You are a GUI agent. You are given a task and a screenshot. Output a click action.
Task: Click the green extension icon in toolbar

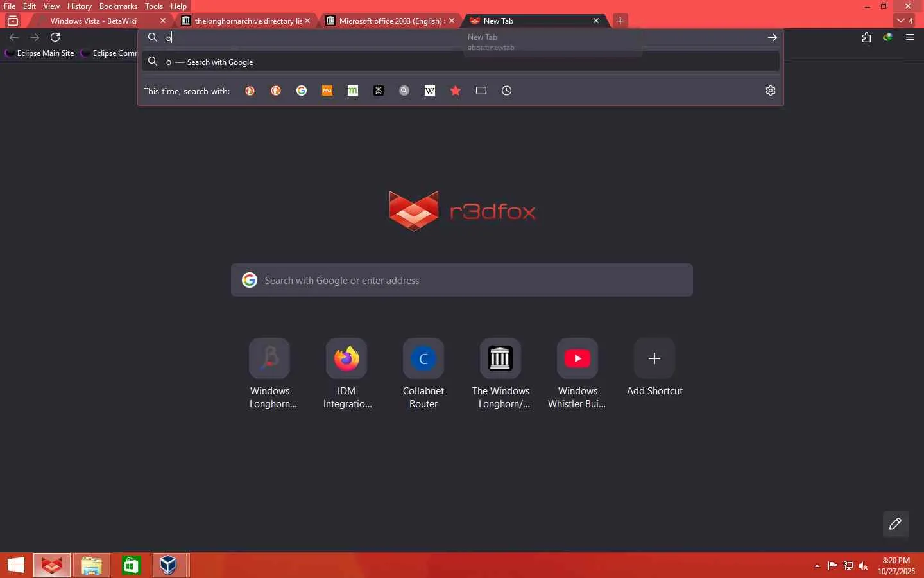pyautogui.click(x=888, y=37)
